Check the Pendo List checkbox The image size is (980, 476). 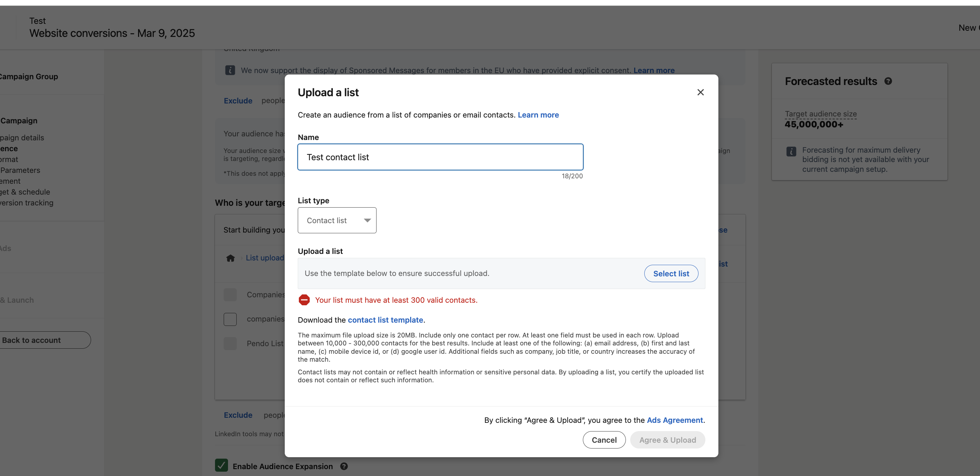230,344
